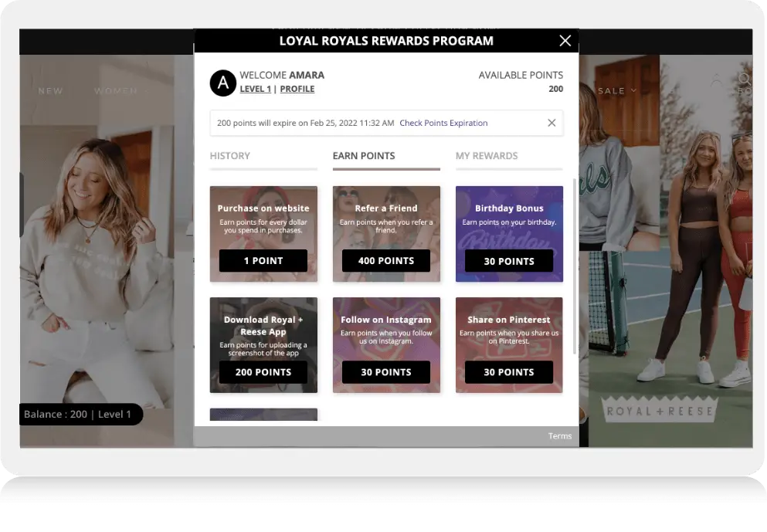Click Follow on Instagram 30 POINTS button
Image resolution: width=767 pixels, height=532 pixels.
click(386, 372)
